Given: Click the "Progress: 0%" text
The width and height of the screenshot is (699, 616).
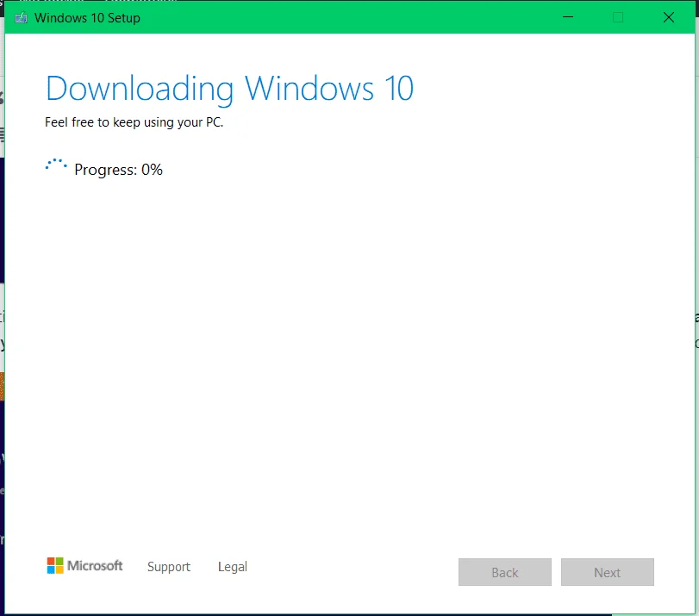Looking at the screenshot, I should 118,170.
